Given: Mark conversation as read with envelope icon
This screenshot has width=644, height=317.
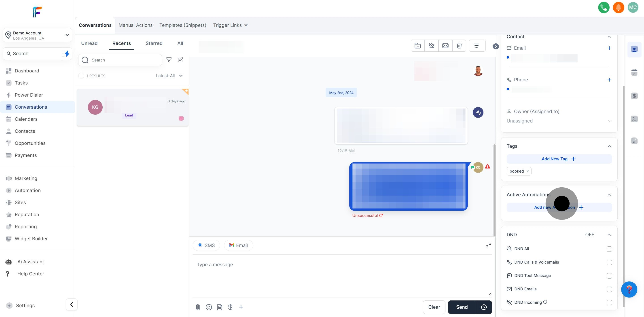Looking at the screenshot, I should pyautogui.click(x=445, y=46).
